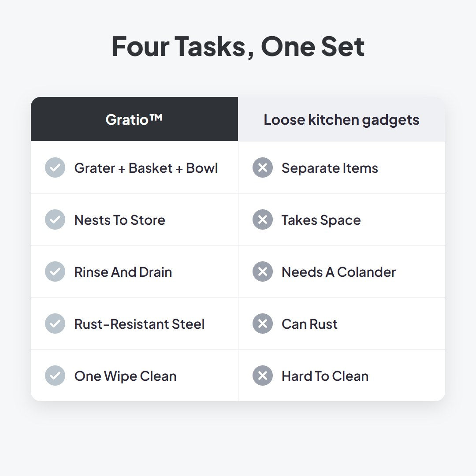Viewport: 476px width, 476px height.
Task: Select the Gratio™ column header
Action: point(134,119)
